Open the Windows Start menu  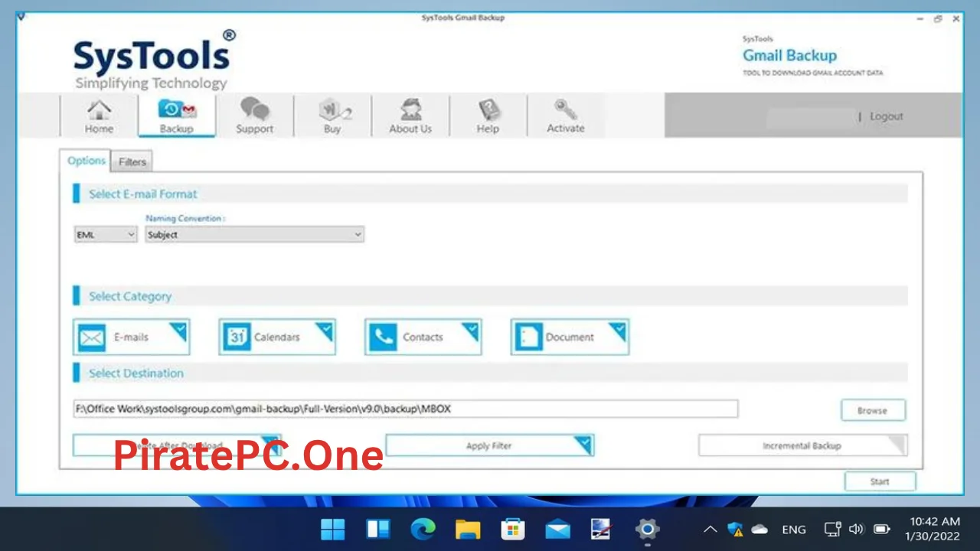coord(333,529)
